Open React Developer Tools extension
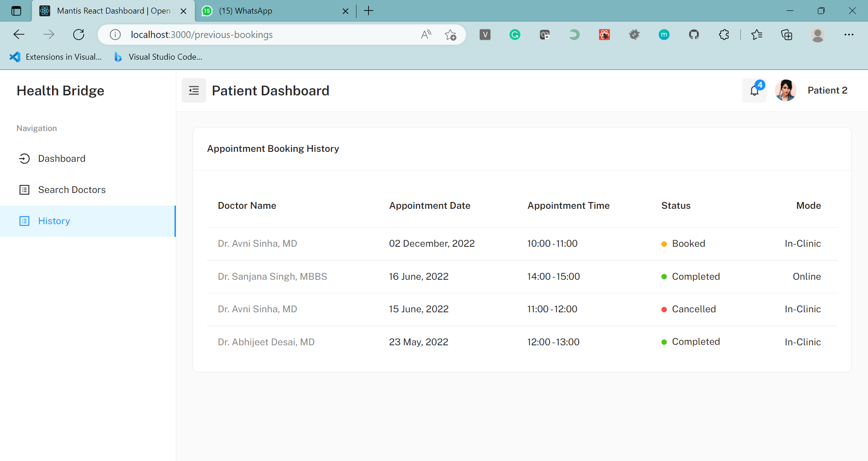Viewport: 868px width, 461px height. 604,34
